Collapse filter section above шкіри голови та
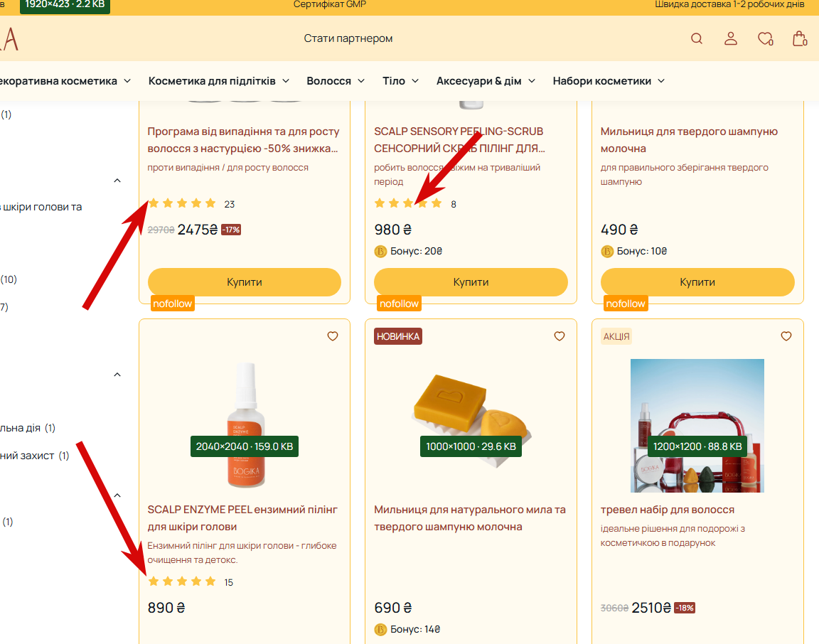Viewport: 819px width, 644px height. 117,181
